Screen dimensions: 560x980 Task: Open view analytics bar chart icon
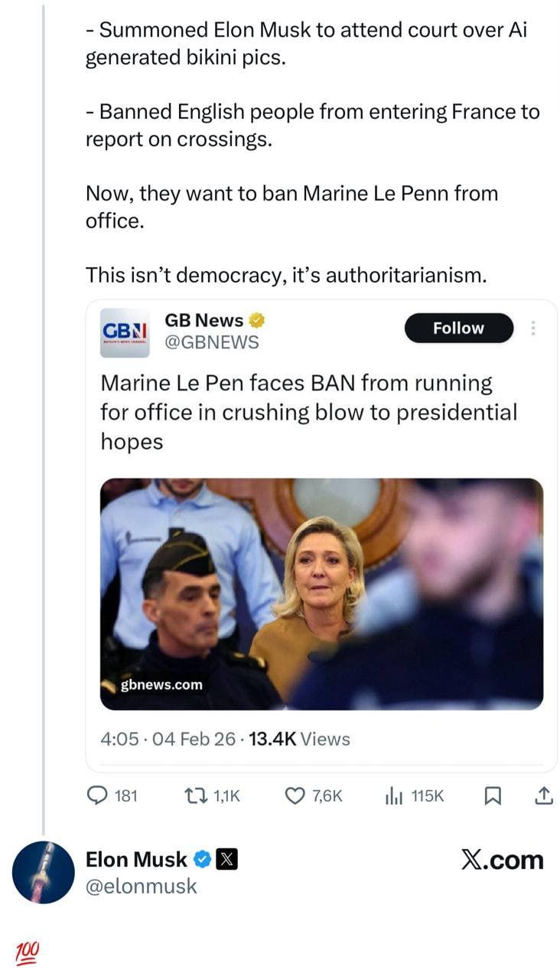394,796
